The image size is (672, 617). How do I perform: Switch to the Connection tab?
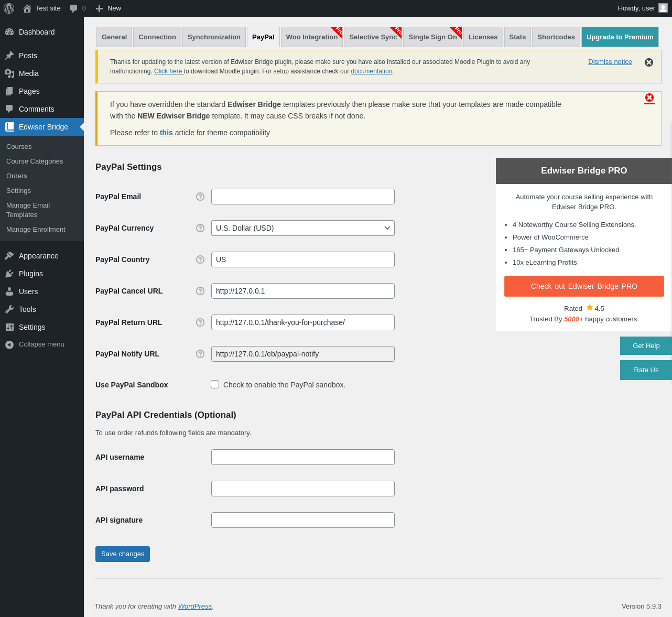pyautogui.click(x=157, y=37)
